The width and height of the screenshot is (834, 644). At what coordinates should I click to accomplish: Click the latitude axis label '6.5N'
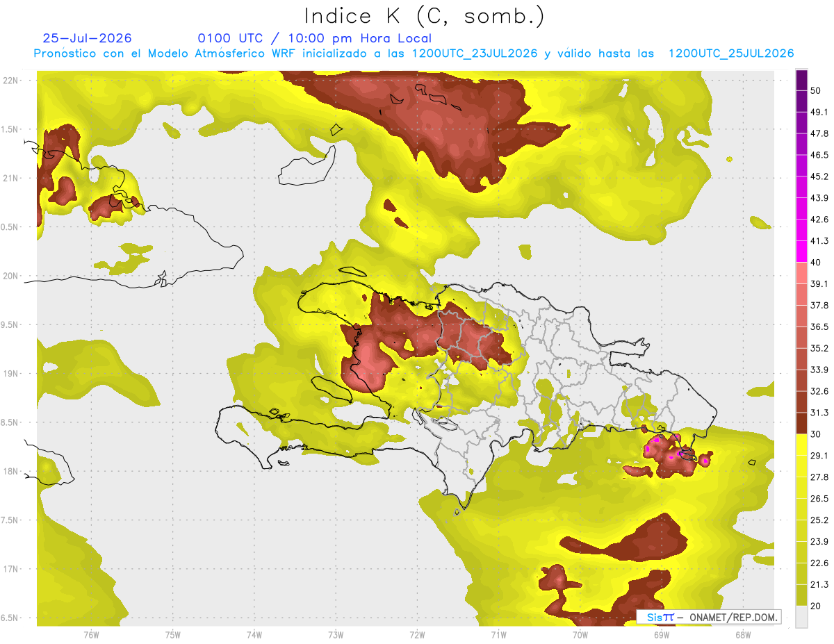[x=10, y=618]
